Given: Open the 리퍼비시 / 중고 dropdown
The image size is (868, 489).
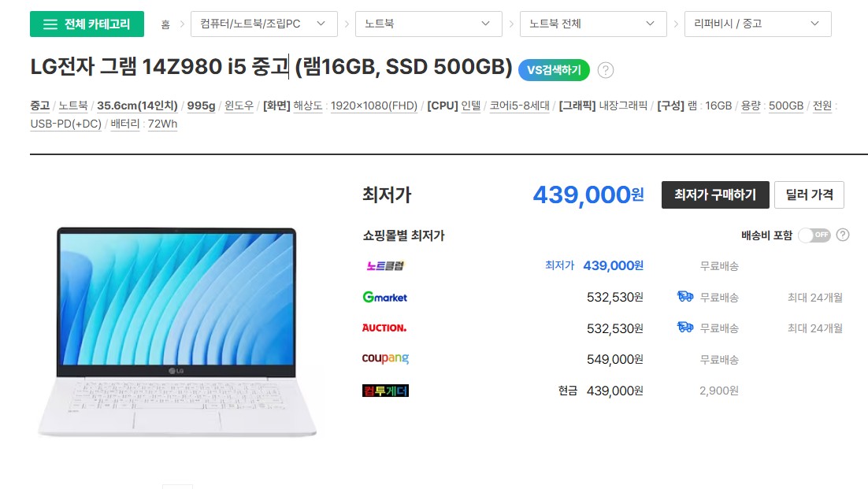Looking at the screenshot, I should [x=758, y=24].
